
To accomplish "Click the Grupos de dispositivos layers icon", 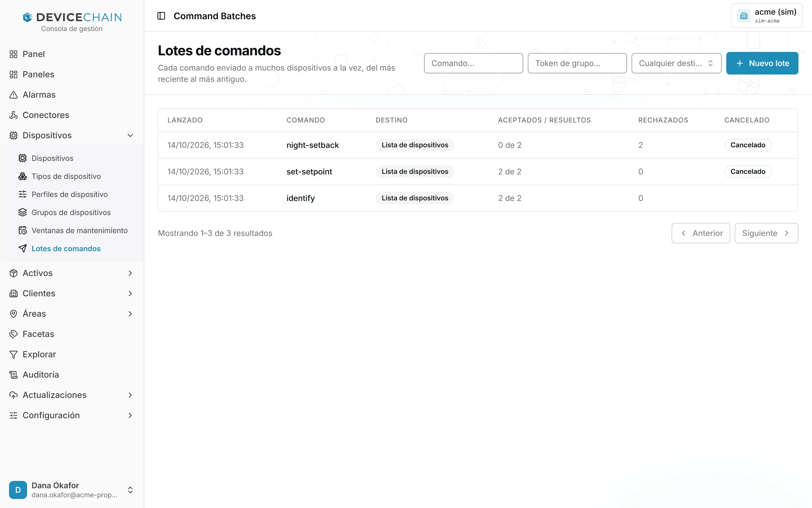I will [x=23, y=212].
